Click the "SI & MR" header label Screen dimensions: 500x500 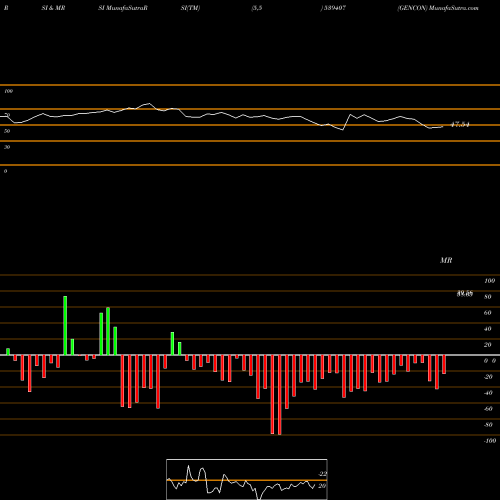tap(53, 8)
